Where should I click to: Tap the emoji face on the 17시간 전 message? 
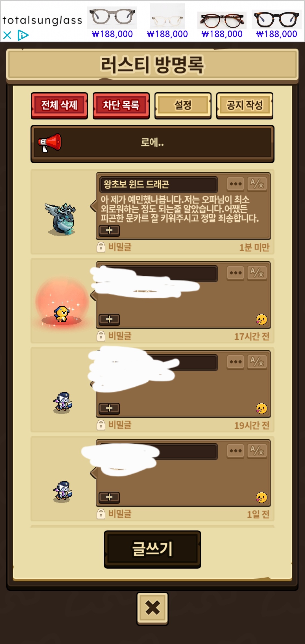[262, 319]
